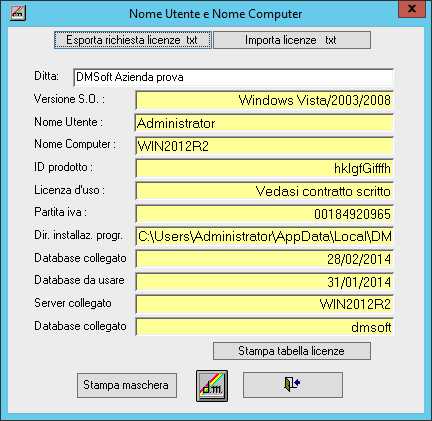Click the Nome Utente field showing Administrator

[x=264, y=123]
